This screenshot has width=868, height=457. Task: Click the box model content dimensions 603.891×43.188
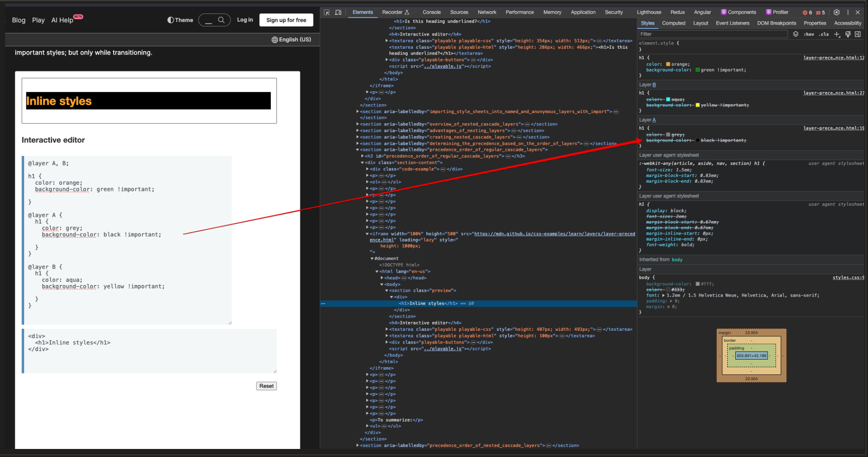click(751, 356)
